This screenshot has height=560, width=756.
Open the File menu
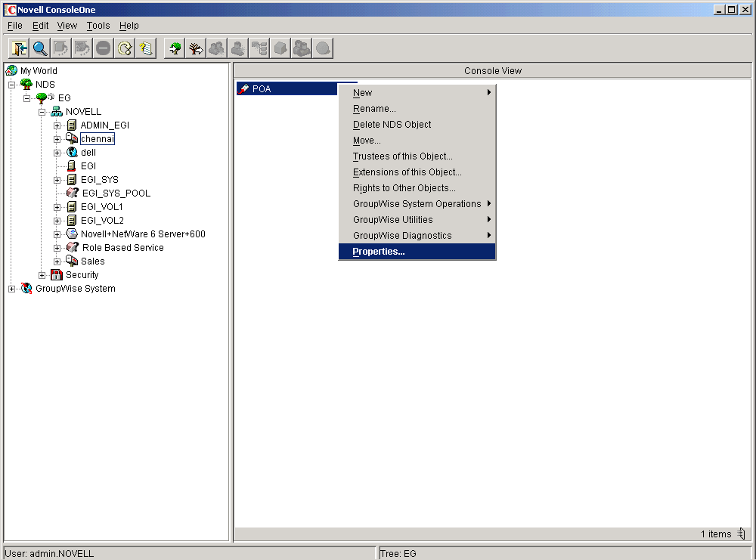tap(15, 26)
